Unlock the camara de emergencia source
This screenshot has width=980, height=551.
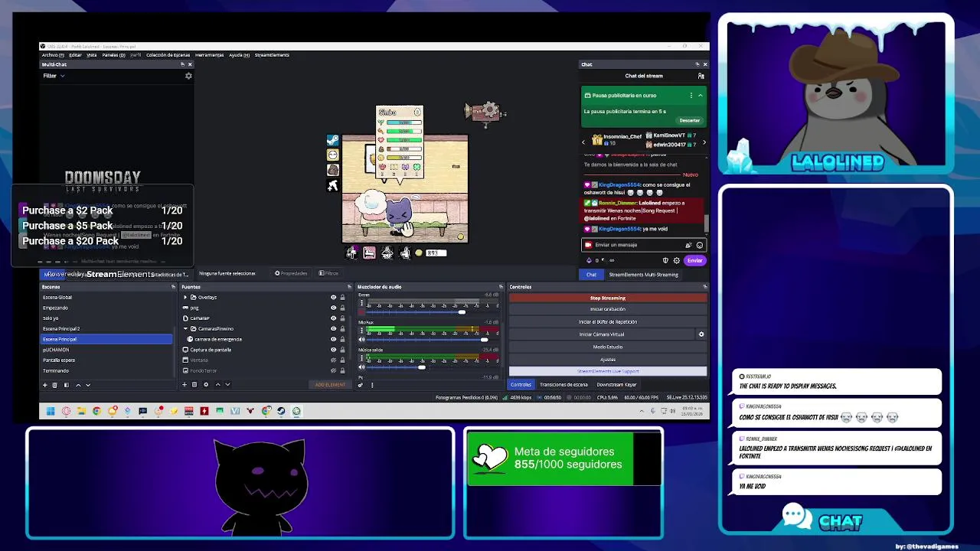click(342, 339)
